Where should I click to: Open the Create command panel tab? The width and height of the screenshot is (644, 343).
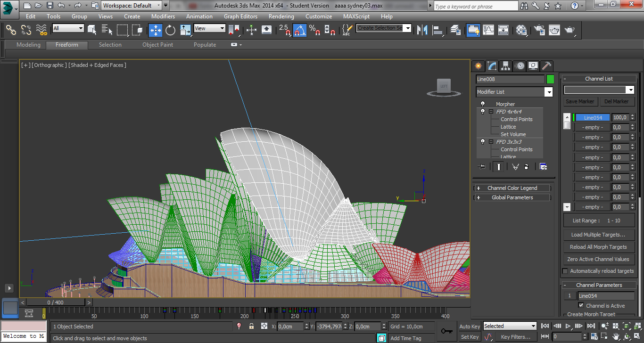pyautogui.click(x=479, y=66)
